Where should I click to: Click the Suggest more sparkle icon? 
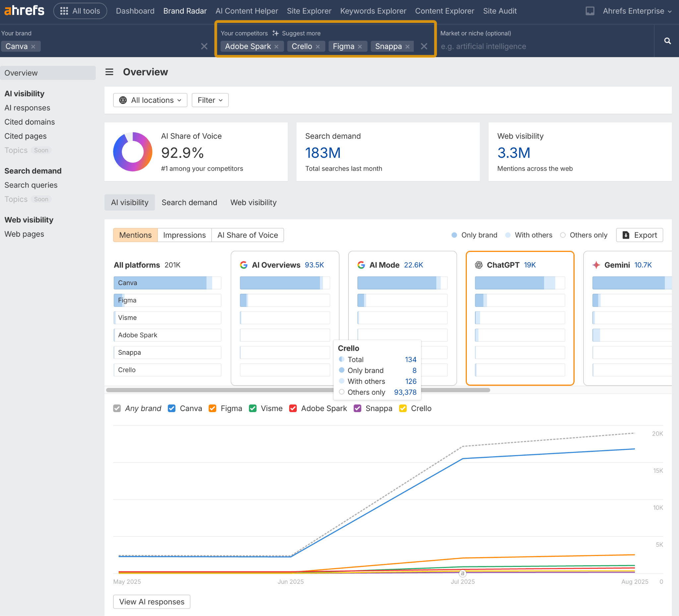[x=276, y=33]
